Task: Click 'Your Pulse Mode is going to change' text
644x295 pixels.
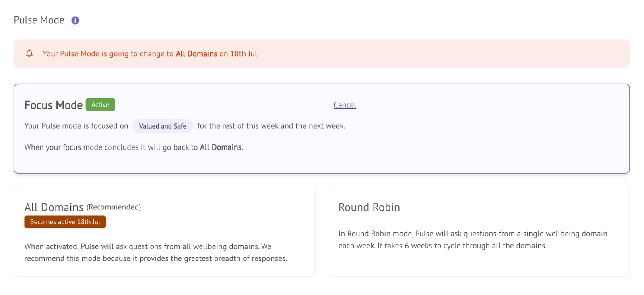Action: 108,54
